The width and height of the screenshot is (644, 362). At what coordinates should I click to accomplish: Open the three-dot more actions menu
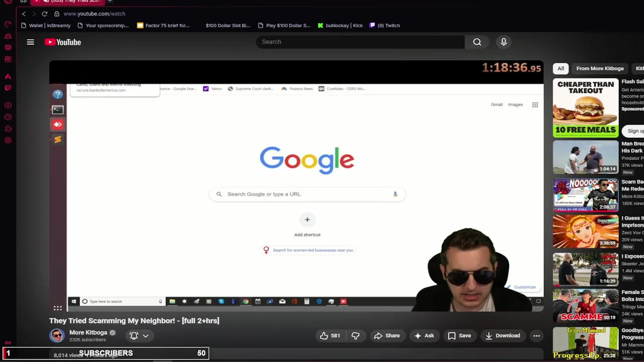pos(536,336)
